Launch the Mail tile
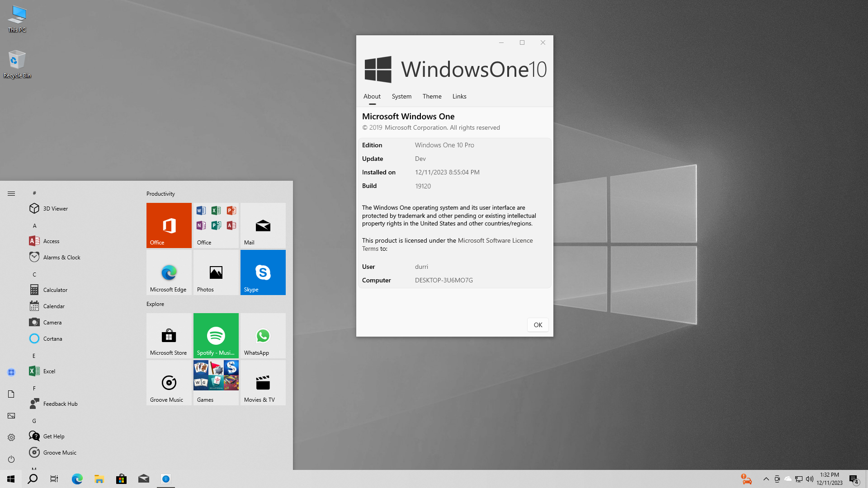868x488 pixels. pos(263,225)
